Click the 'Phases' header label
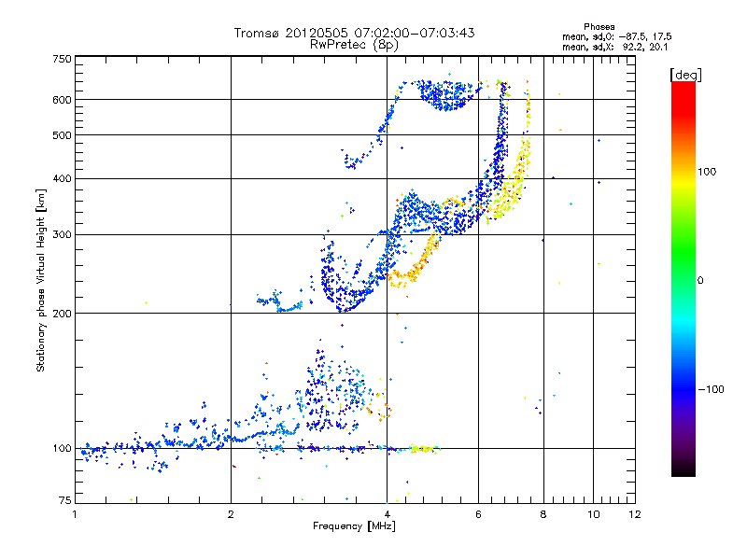The image size is (747, 560). [x=599, y=27]
